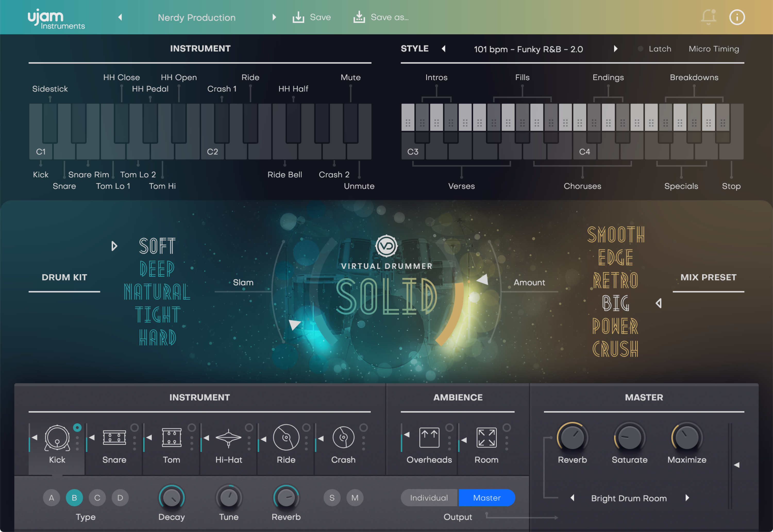
Task: Click Save to store current settings
Action: click(311, 17)
